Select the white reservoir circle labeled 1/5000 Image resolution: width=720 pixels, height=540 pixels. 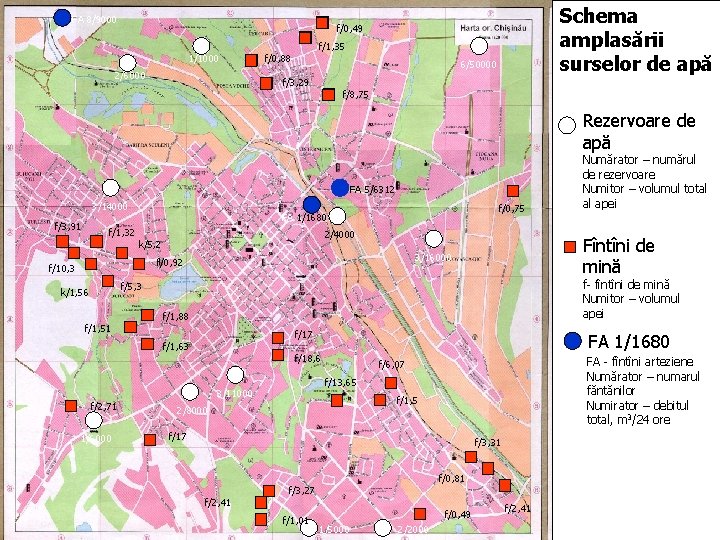tap(309, 528)
